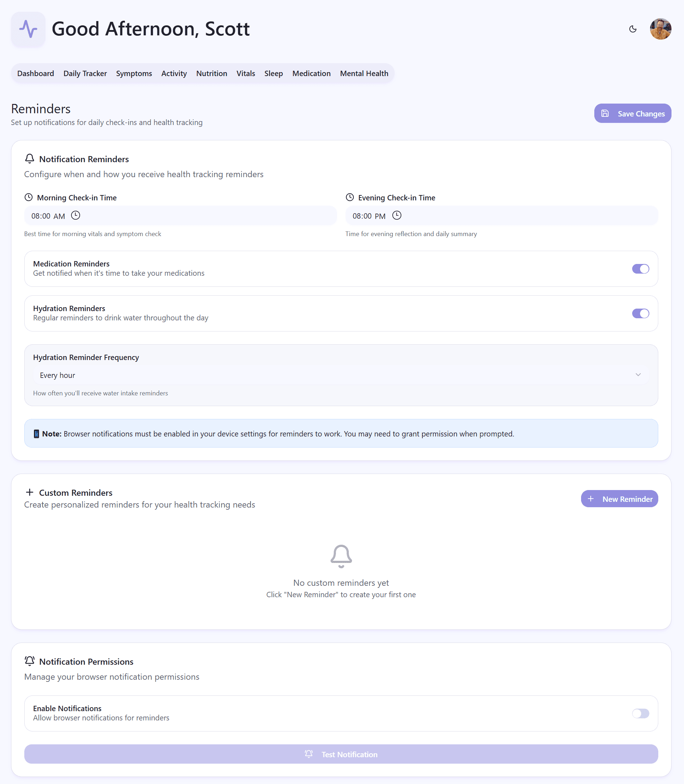Click the large bell icon in Custom Reminders area
This screenshot has width=684, height=784.
[341, 556]
